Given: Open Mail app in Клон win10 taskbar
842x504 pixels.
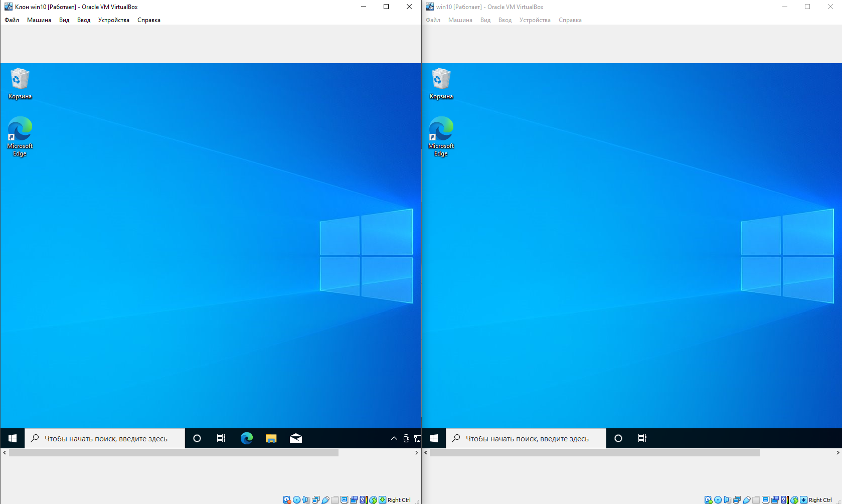Looking at the screenshot, I should 296,438.
